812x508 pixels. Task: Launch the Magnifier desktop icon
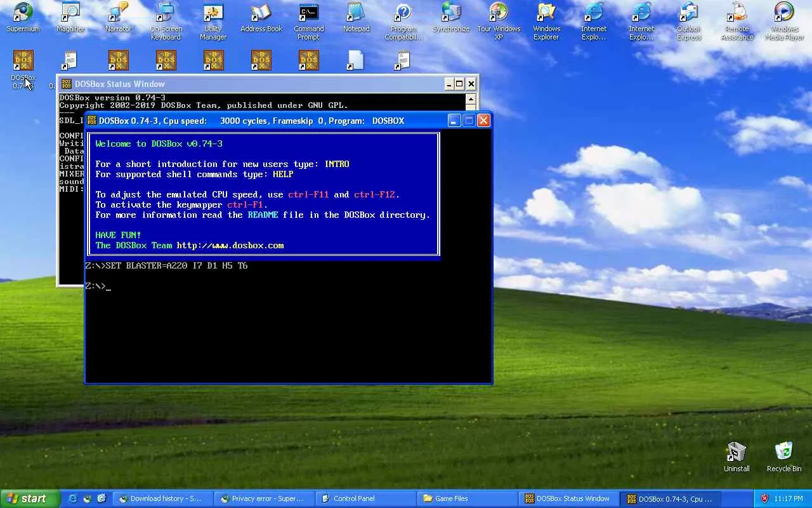[70, 18]
